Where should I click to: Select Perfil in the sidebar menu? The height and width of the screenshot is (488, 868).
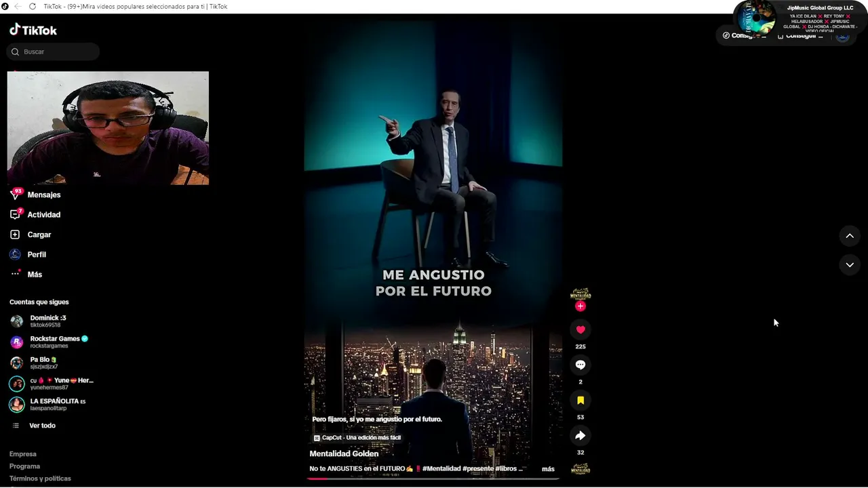[x=37, y=255]
